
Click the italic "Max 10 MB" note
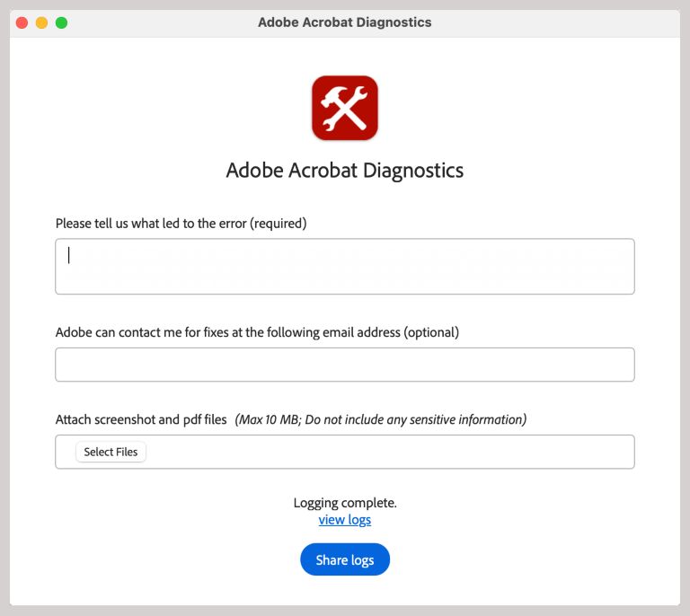(x=267, y=419)
